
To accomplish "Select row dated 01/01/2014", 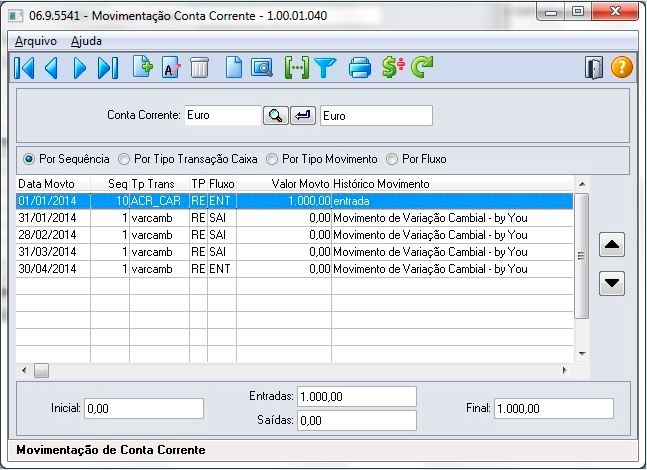I will point(295,201).
